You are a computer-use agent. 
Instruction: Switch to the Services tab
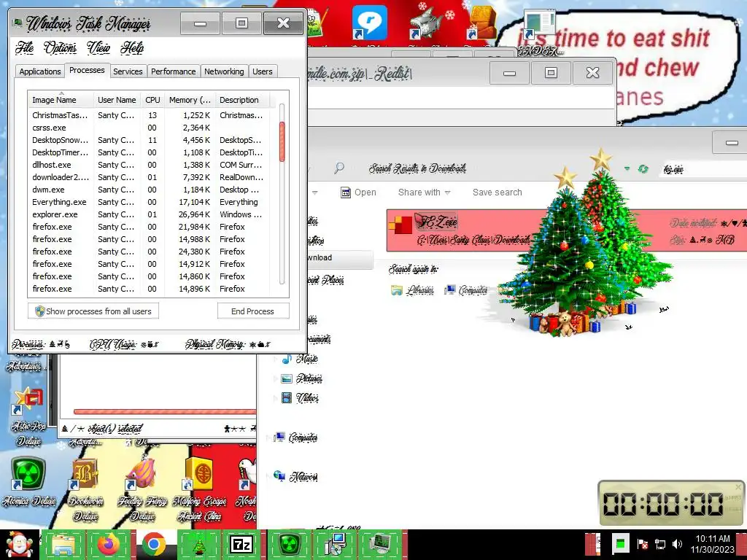128,71
